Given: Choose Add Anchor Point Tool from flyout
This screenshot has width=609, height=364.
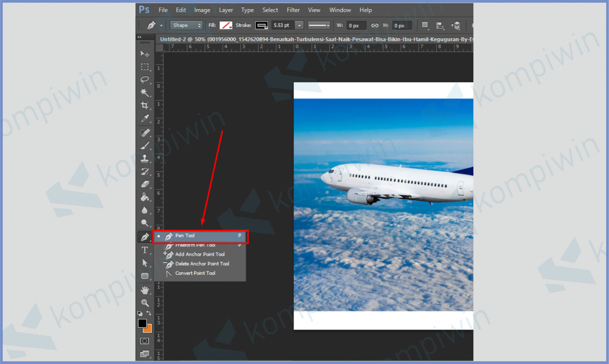Looking at the screenshot, I should (x=200, y=254).
